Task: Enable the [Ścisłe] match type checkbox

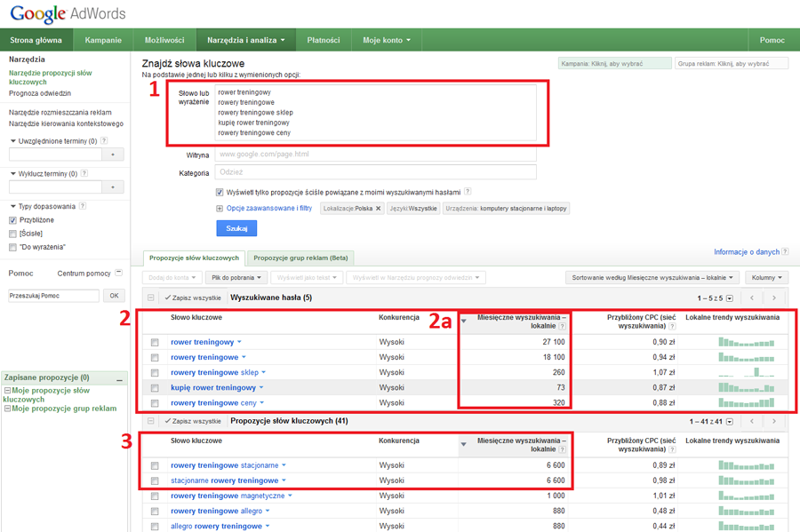Action: pos(12,234)
